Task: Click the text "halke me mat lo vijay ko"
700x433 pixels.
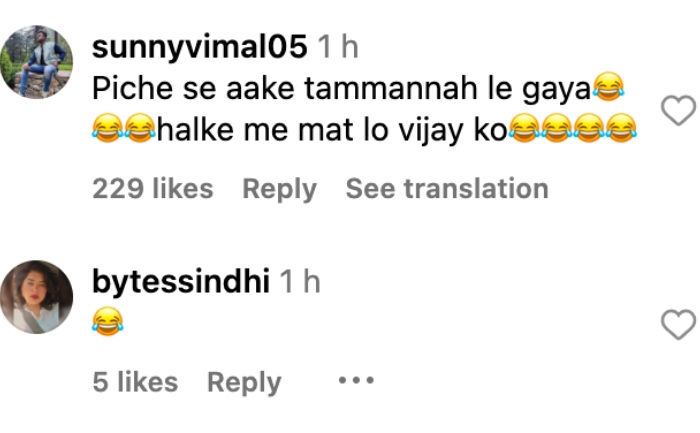Action: [x=332, y=130]
